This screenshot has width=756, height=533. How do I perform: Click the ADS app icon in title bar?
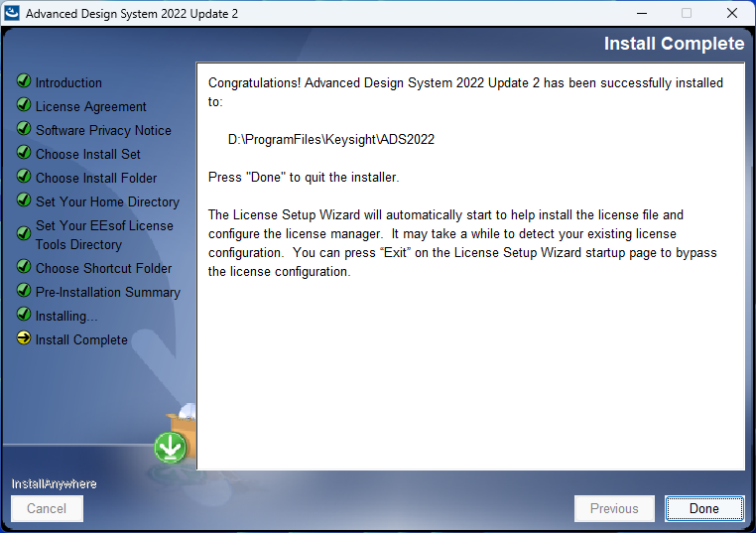coord(12,13)
